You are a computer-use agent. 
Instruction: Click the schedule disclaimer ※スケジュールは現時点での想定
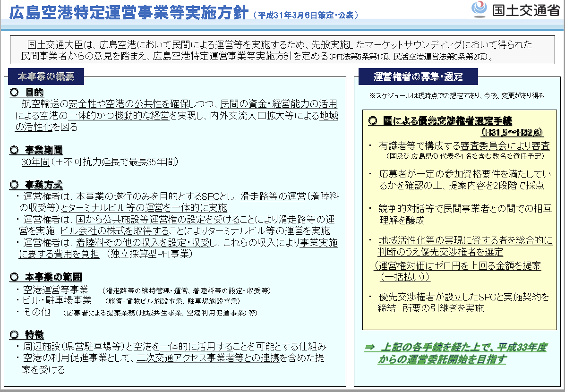[456, 95]
